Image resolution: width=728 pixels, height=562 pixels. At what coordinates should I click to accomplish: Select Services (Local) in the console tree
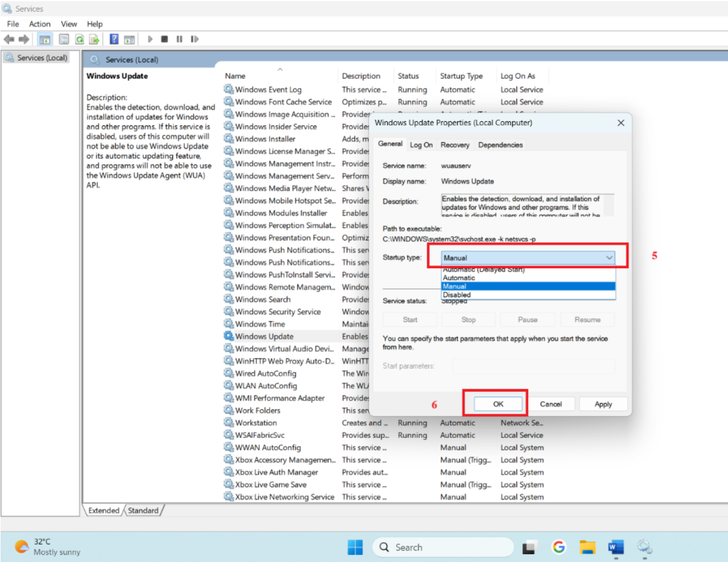(x=41, y=58)
